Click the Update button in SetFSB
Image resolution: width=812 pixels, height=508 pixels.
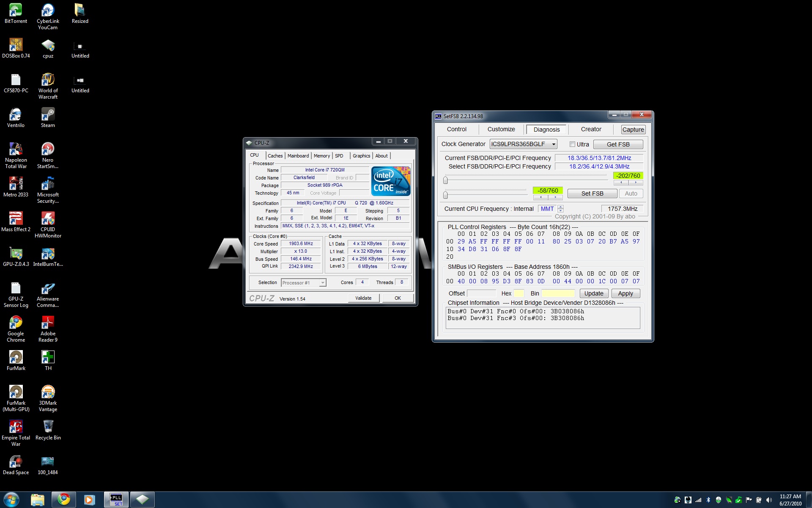click(x=594, y=293)
